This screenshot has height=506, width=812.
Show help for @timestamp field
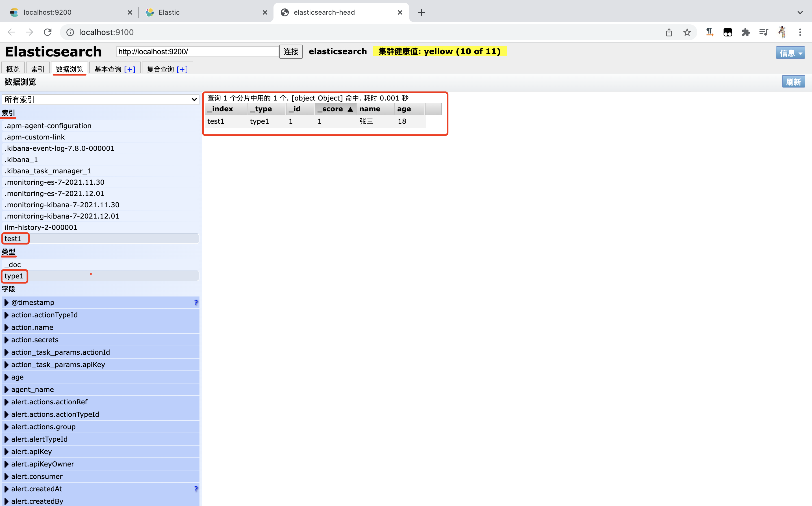[x=196, y=302]
